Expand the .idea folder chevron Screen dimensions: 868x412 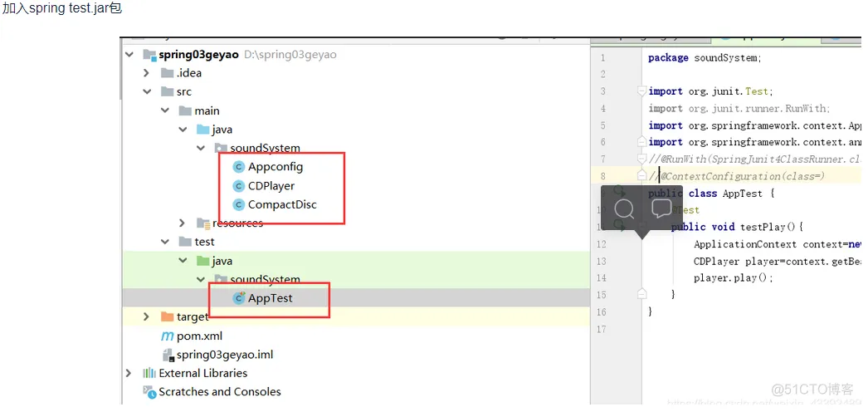(x=147, y=73)
